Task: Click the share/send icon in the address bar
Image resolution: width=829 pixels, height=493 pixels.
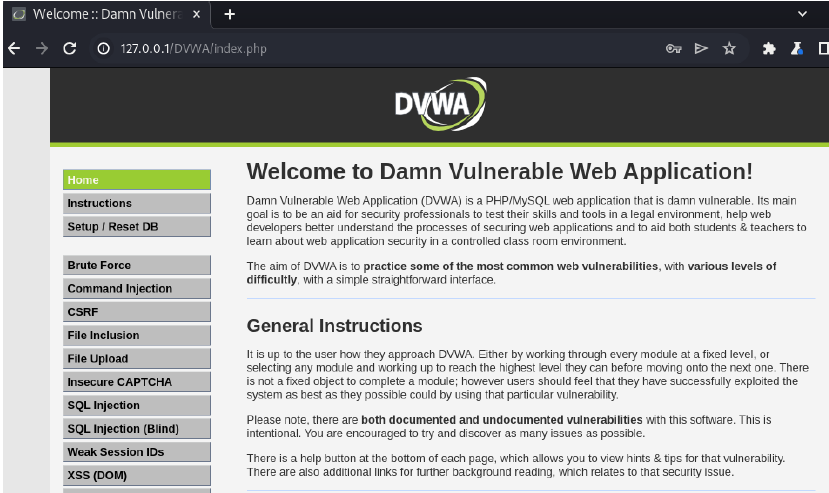Action: [x=702, y=49]
